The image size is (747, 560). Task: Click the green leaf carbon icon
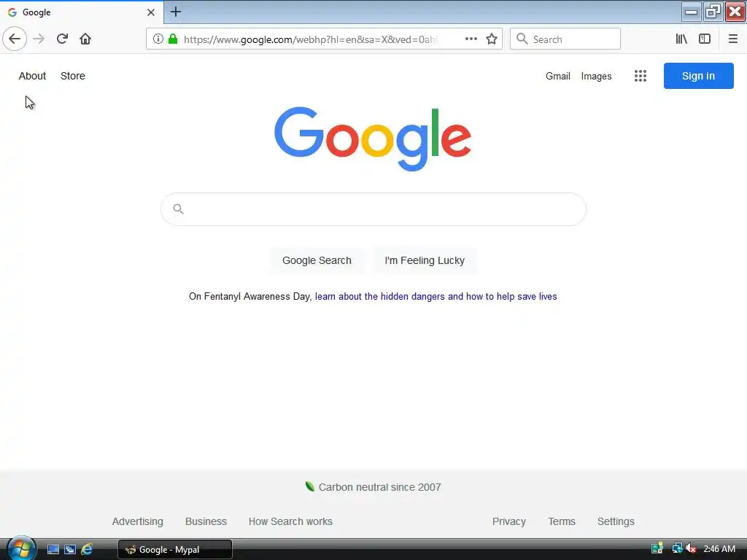click(309, 486)
